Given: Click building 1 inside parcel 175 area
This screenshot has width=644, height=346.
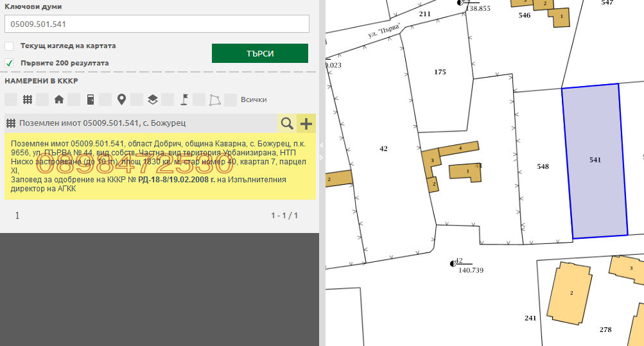Looking at the screenshot, I should (x=466, y=172).
